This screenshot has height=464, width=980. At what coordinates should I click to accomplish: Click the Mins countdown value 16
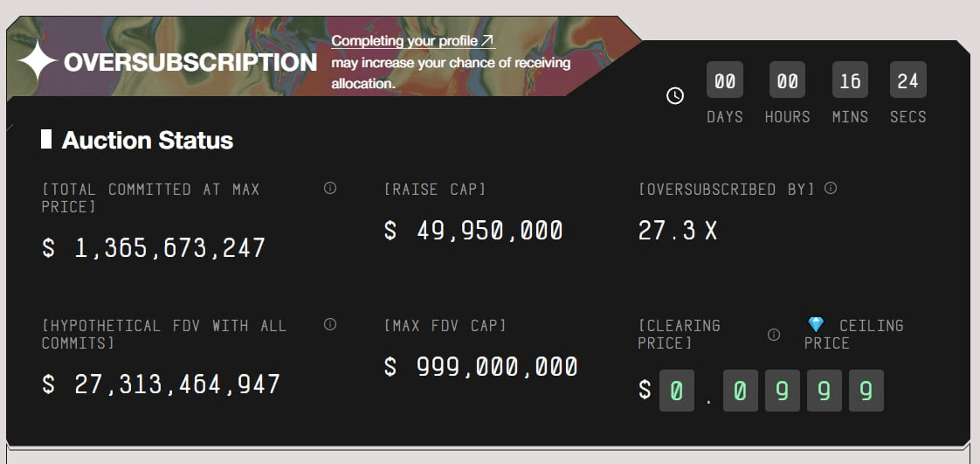tap(850, 81)
